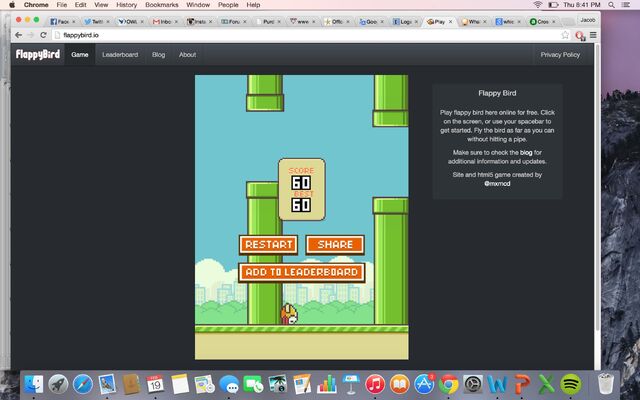Image resolution: width=640 pixels, height=400 pixels.
Task: Open the Blog nav link
Action: tap(158, 54)
